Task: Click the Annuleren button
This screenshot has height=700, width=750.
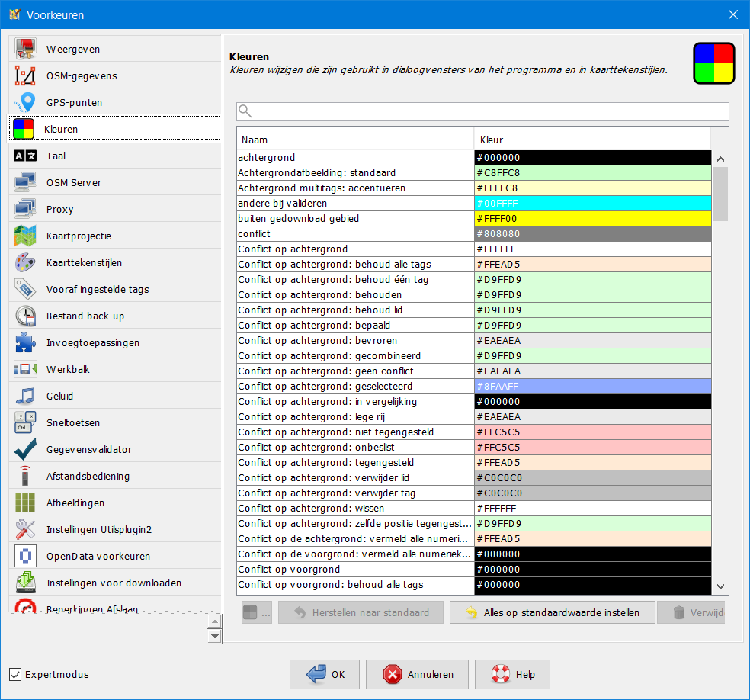Action: click(x=417, y=674)
